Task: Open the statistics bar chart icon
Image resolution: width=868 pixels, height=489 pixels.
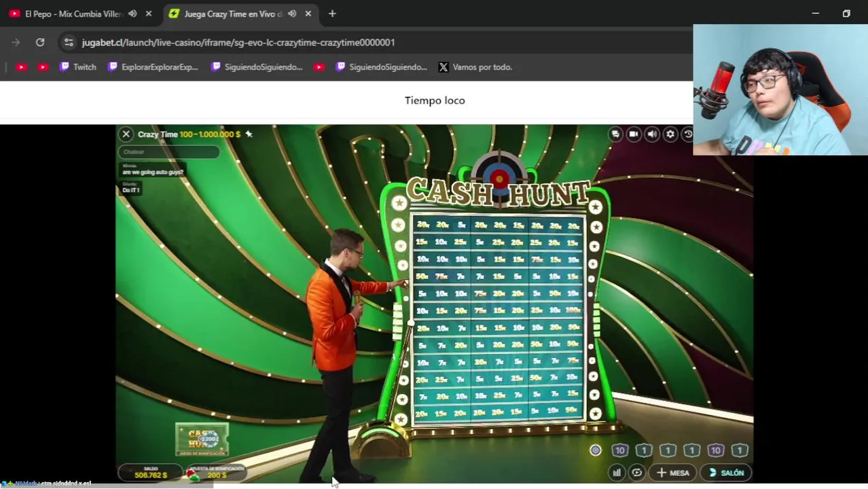Action: [x=617, y=473]
